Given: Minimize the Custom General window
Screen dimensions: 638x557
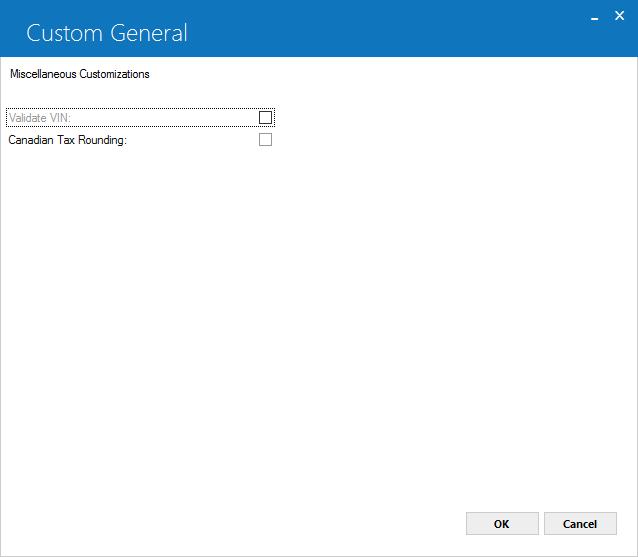Looking at the screenshot, I should (x=594, y=18).
